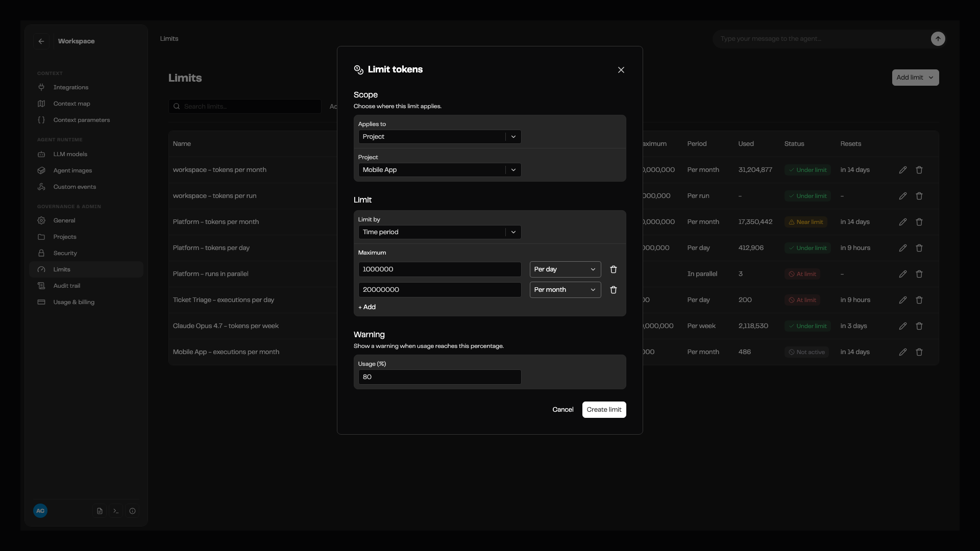Open LLM models in the sidebar

click(x=86, y=154)
